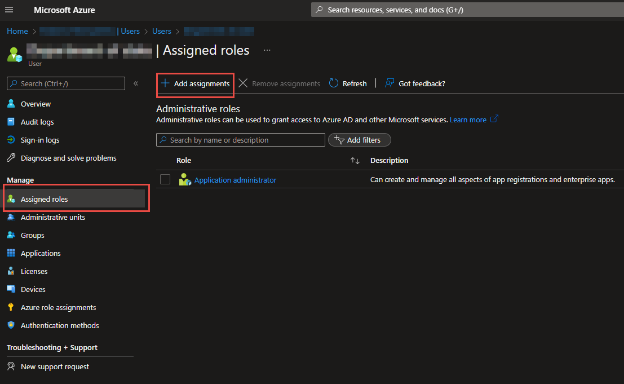Click the Description column header
The image size is (624, 384).
[389, 160]
